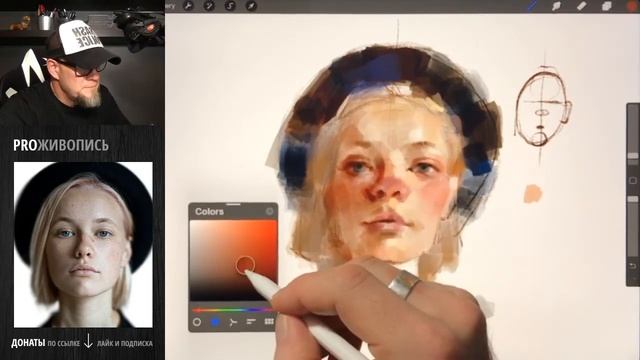This screenshot has height=360, width=640.
Task: Click the Colors panel title
Action: tap(209, 211)
